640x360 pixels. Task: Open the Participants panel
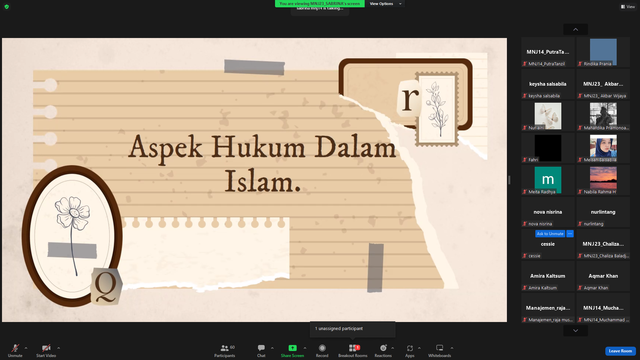coord(224,350)
